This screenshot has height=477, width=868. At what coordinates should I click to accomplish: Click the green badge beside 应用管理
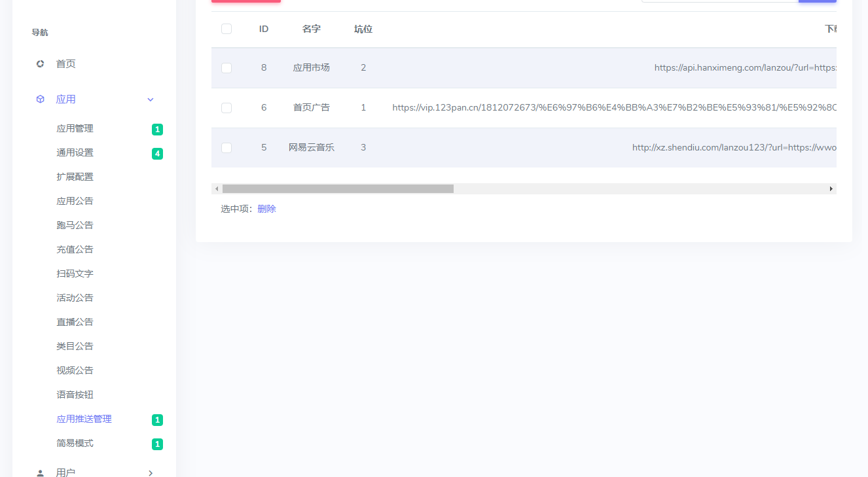[157, 129]
